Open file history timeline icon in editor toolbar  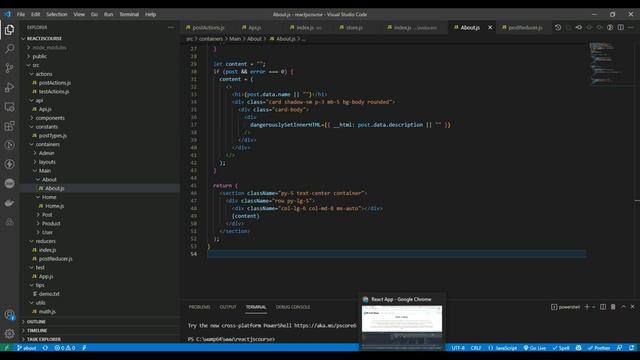[x=558, y=27]
